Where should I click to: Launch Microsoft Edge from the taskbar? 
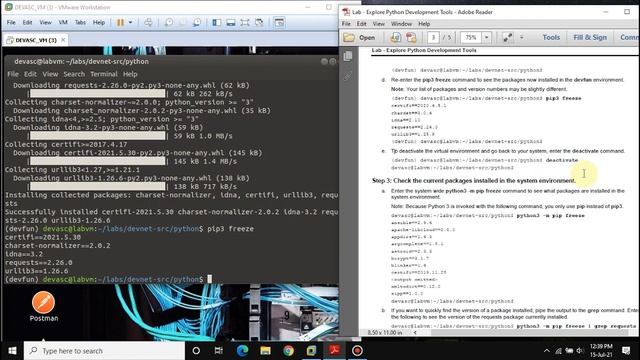click(x=242, y=351)
